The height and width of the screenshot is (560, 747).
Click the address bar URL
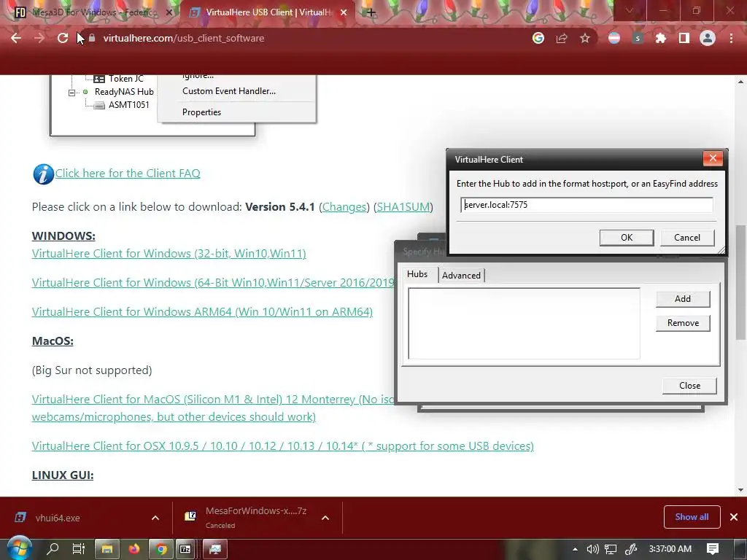click(x=184, y=38)
